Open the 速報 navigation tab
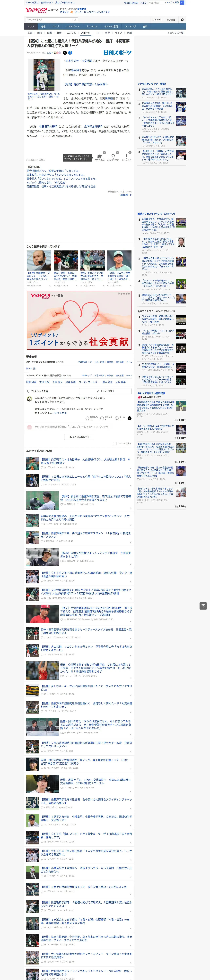The height and width of the screenshot is (980, 210). [x=43, y=27]
